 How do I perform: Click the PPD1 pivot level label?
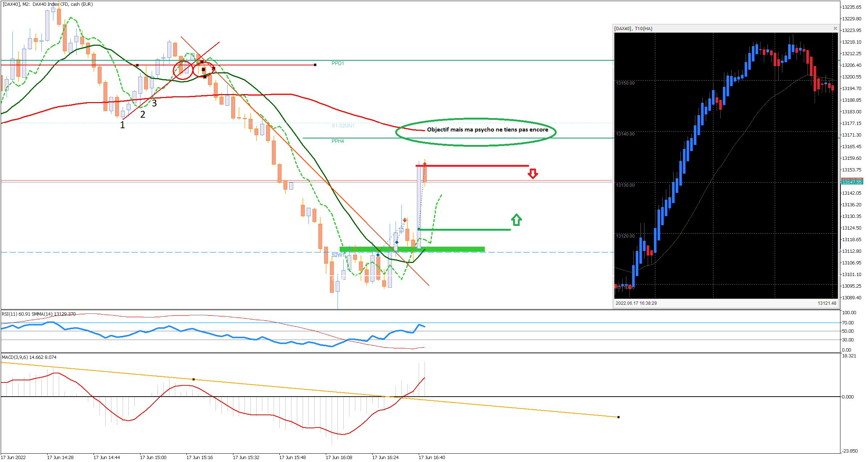(337, 63)
